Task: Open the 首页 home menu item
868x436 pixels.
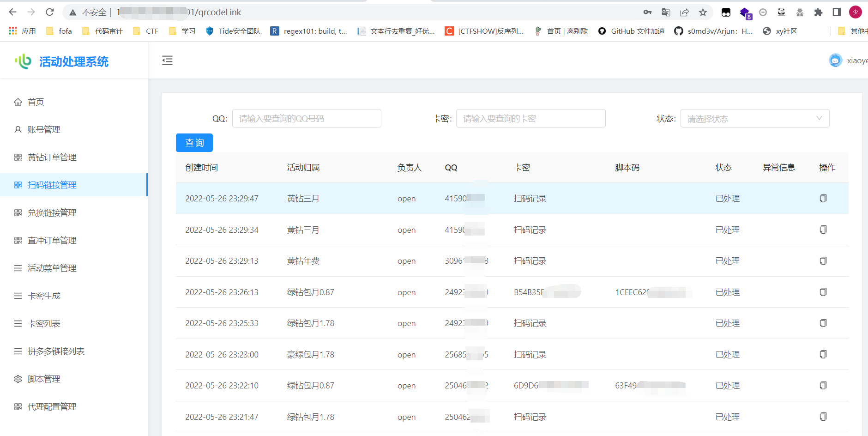Action: pyautogui.click(x=74, y=102)
